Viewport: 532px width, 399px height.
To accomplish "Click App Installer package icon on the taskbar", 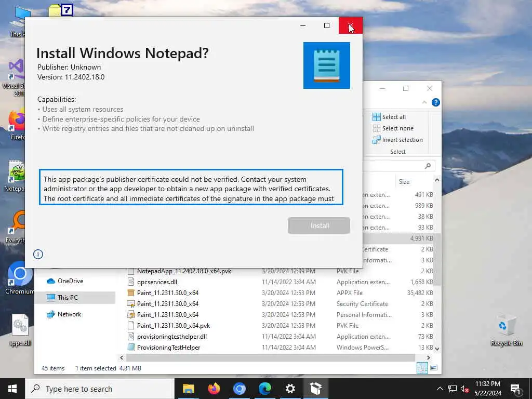I will coord(315,389).
